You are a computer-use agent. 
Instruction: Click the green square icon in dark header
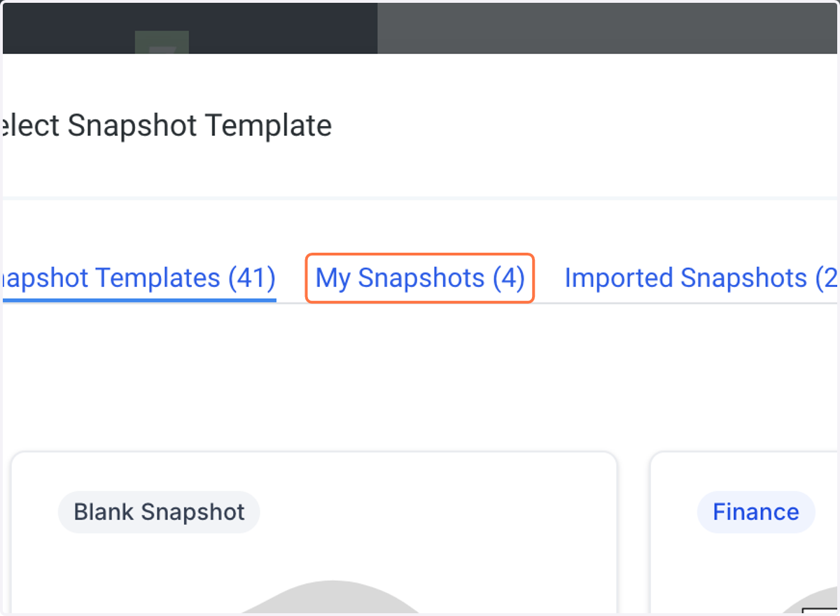pos(162,42)
